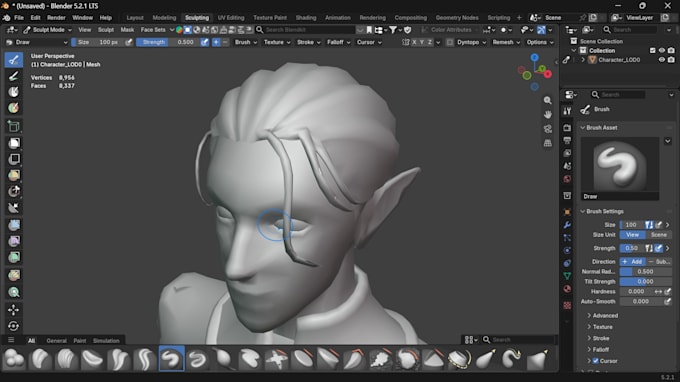Image resolution: width=680 pixels, height=382 pixels.
Task: Disable Character_LOD0 render camera icon
Action: click(671, 60)
